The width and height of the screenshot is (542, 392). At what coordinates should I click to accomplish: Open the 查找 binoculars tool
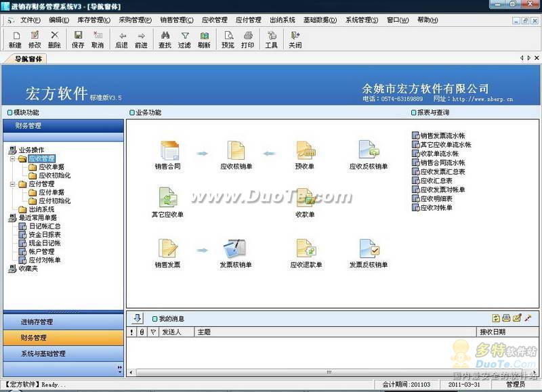click(165, 39)
